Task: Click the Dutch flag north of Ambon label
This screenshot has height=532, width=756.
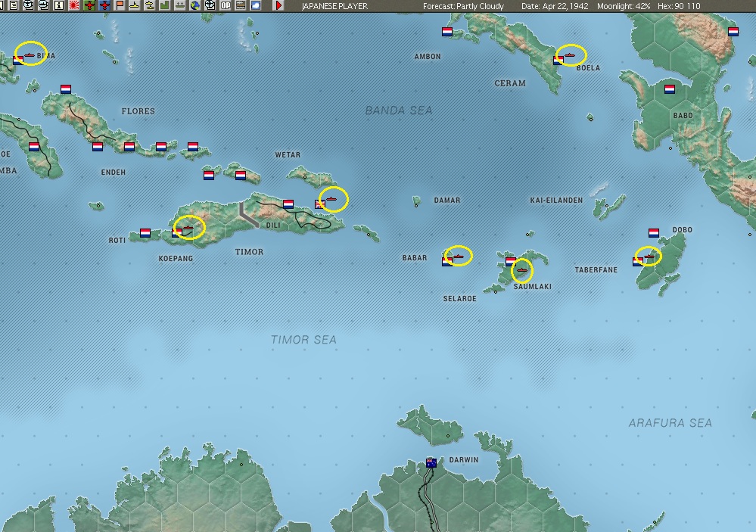Action: (x=447, y=32)
